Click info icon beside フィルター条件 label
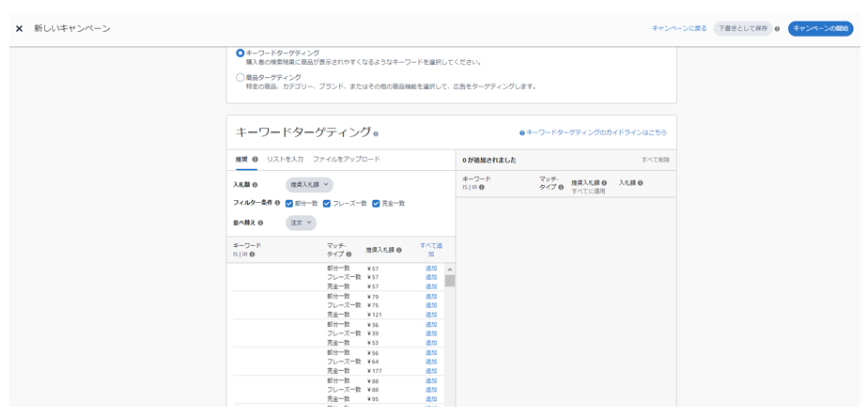Screen dimensions: 868x417 coord(277,203)
